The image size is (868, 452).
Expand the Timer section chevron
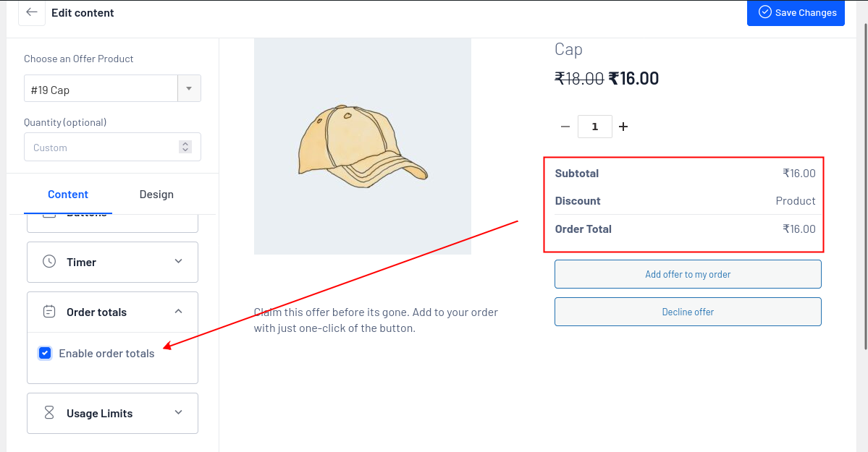179,261
